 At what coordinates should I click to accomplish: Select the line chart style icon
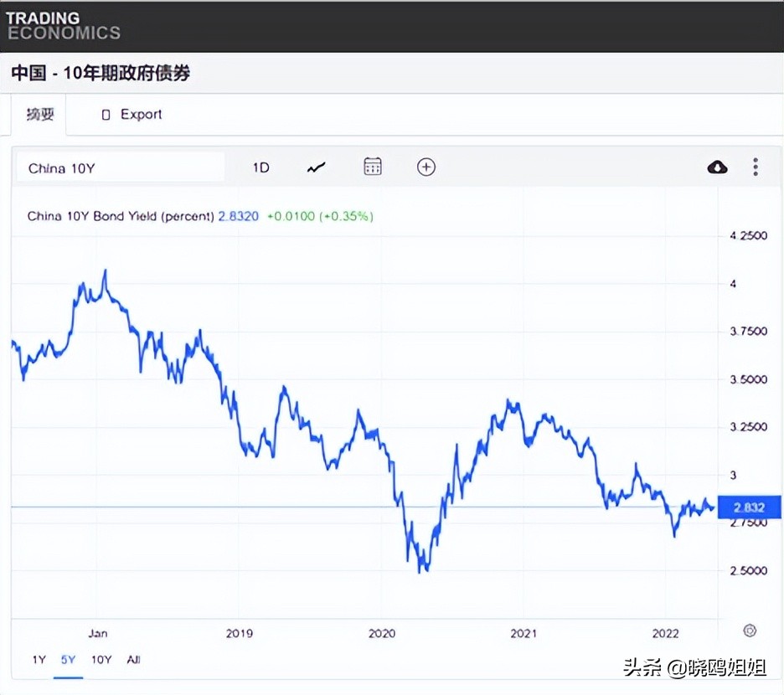coord(316,167)
